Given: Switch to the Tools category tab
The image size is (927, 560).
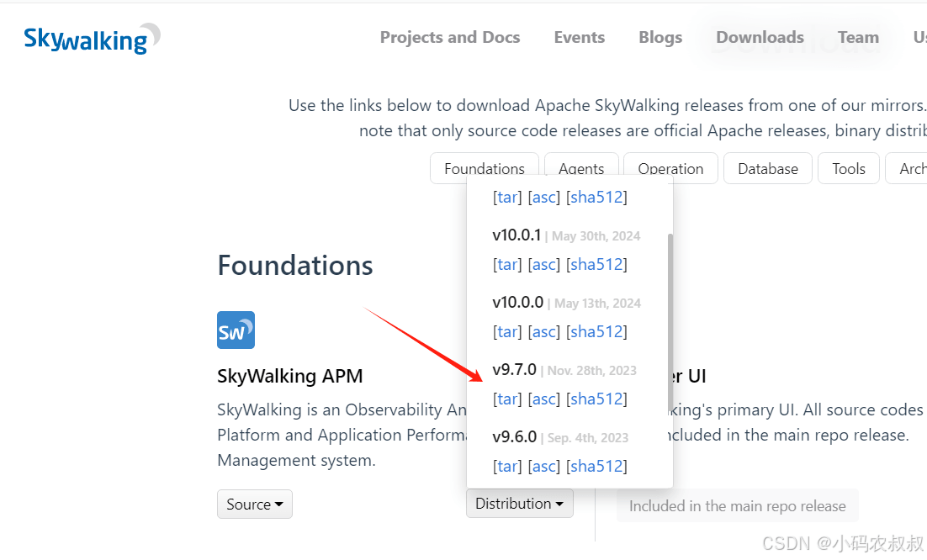Looking at the screenshot, I should (x=849, y=168).
